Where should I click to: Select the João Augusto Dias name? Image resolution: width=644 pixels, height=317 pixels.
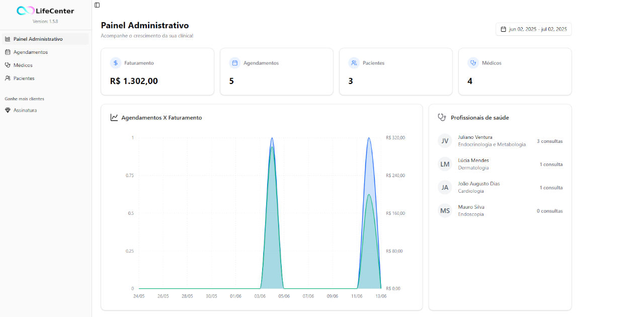click(479, 184)
